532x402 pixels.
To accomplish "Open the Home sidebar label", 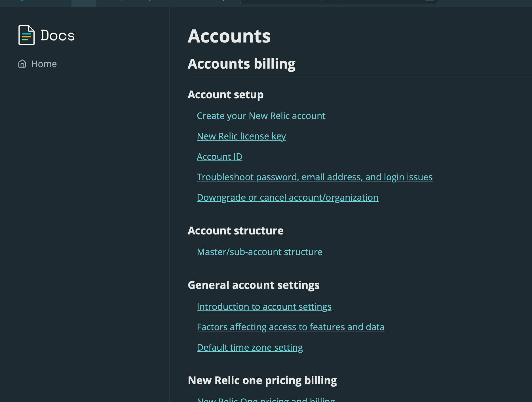I will (44, 64).
